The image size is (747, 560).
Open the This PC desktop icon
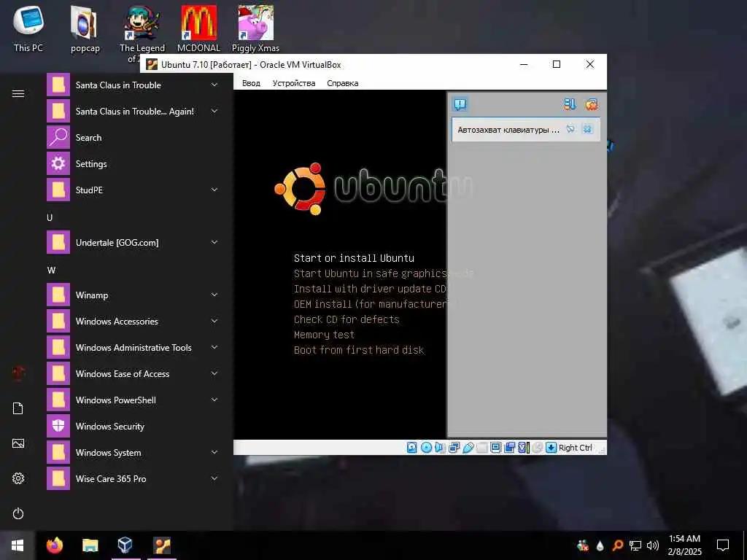click(x=28, y=28)
